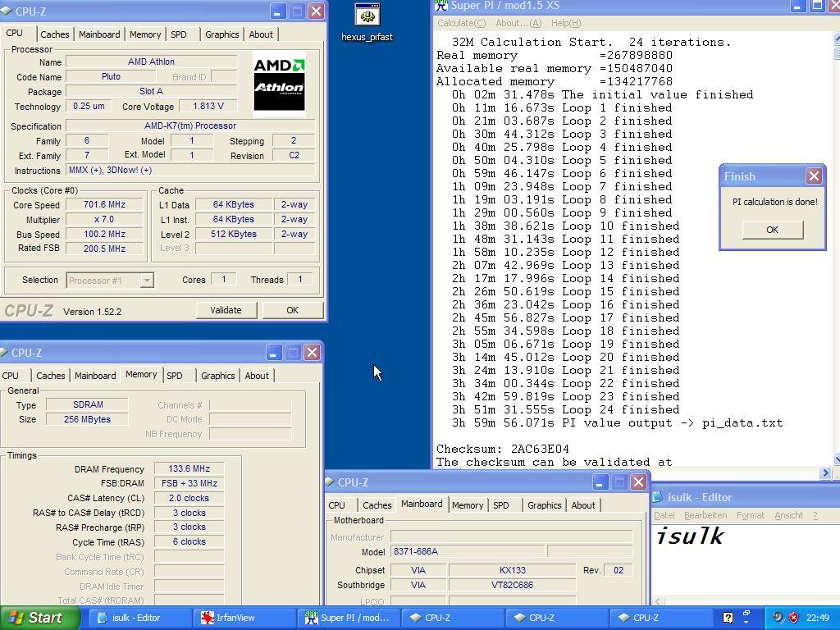840x630 pixels.
Task: Click the isulk text in the editor
Action: [691, 536]
